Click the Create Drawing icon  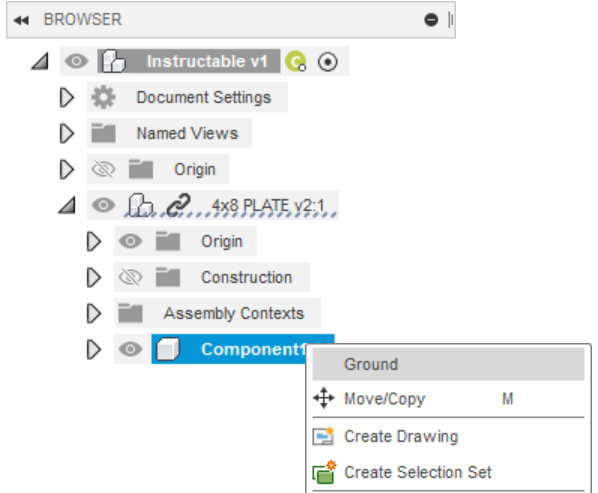[323, 436]
